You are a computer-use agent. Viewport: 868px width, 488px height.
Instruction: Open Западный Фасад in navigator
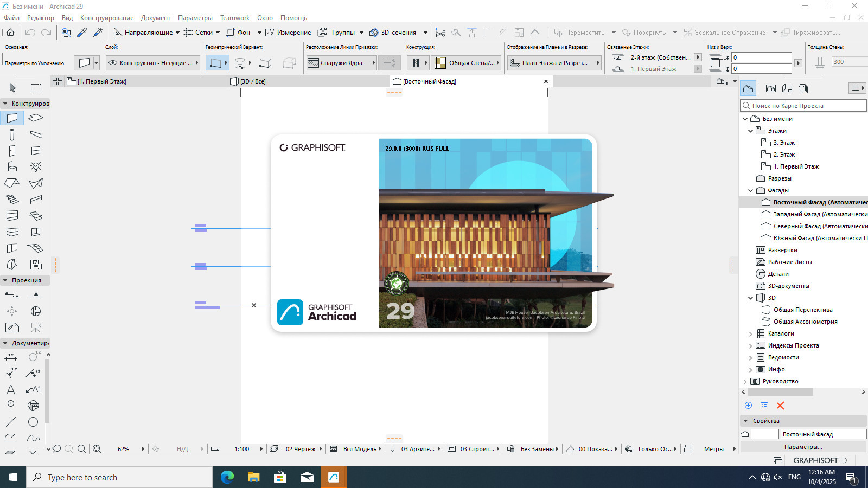pyautogui.click(x=819, y=214)
